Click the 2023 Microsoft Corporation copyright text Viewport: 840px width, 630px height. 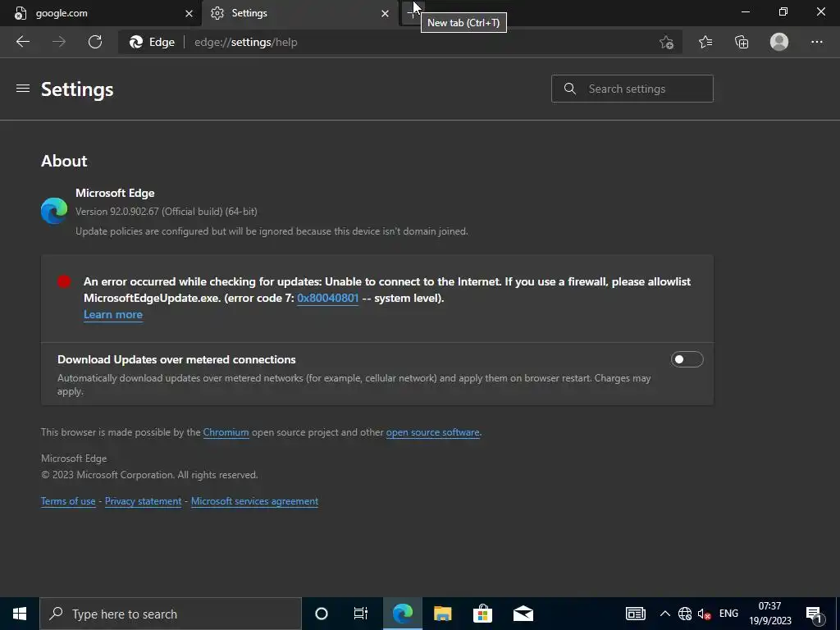[x=149, y=475]
